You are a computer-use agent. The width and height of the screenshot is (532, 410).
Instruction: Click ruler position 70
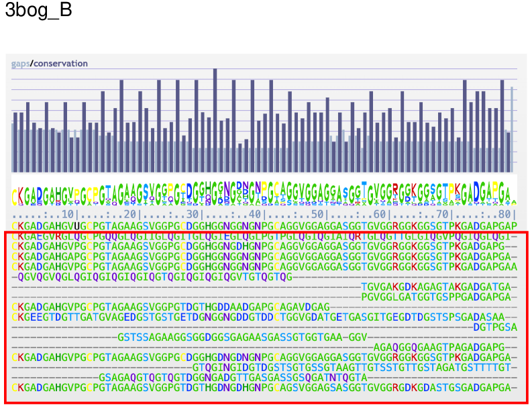(x=442, y=214)
